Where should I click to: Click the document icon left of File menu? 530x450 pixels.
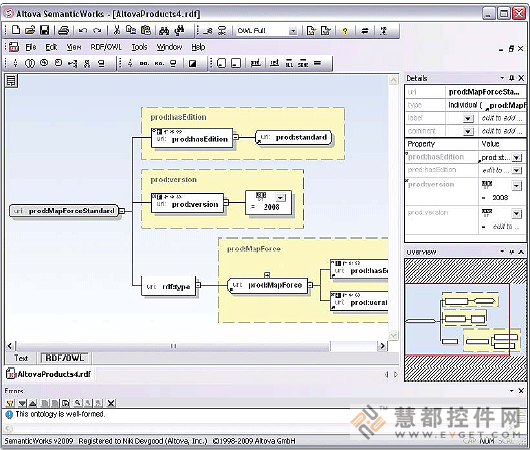coord(14,47)
